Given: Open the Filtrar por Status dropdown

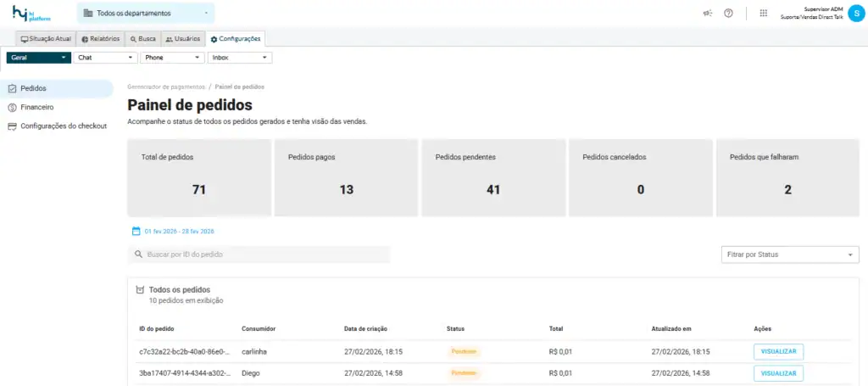Looking at the screenshot, I should pos(788,255).
